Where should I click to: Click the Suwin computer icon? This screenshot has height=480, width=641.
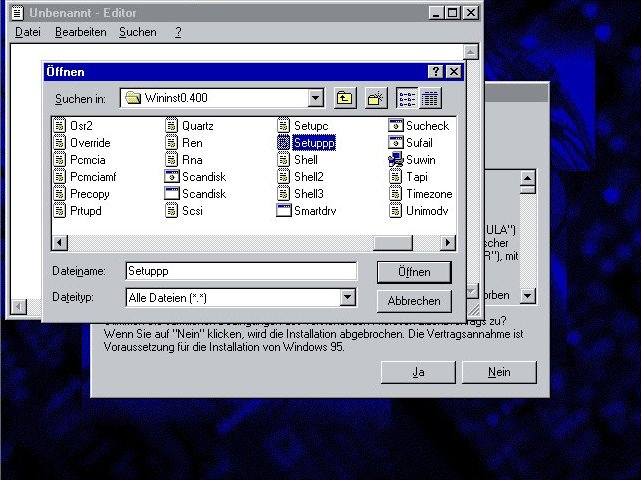click(x=396, y=159)
